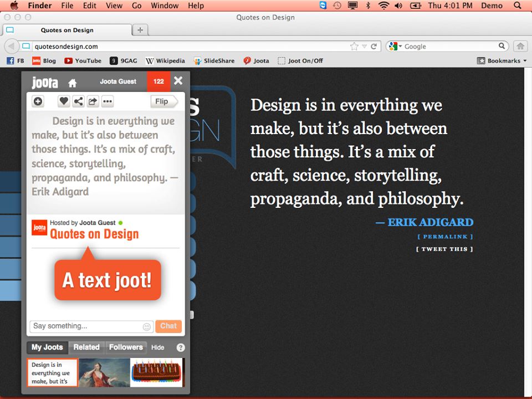Select the birthday cake thumbnail

click(x=156, y=372)
